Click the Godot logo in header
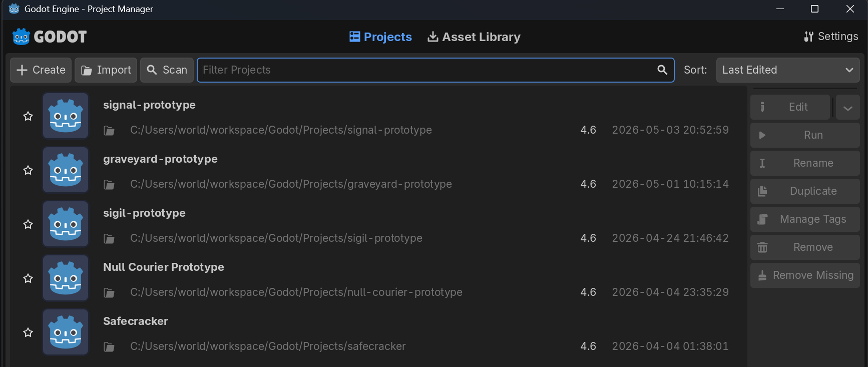 coord(50,37)
